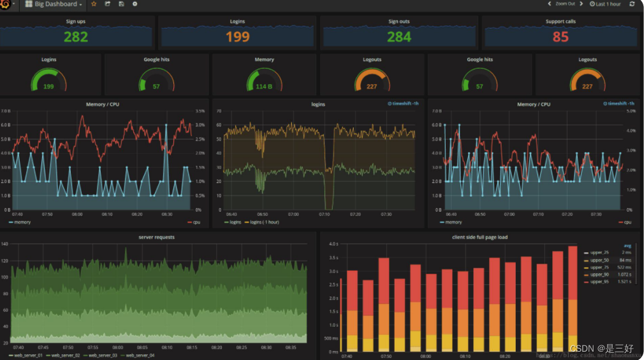Toggle upper_75 series in legend

click(599, 268)
